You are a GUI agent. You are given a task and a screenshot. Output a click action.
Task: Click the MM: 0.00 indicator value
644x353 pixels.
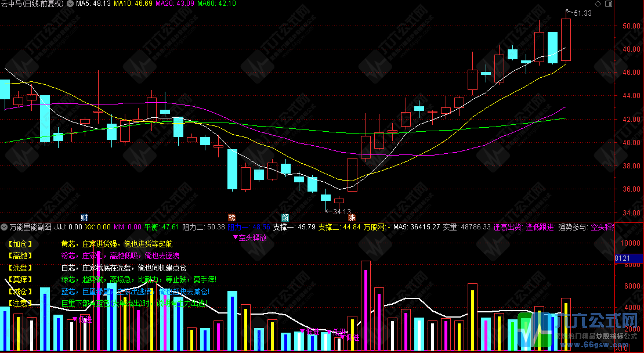pyautogui.click(x=127, y=227)
